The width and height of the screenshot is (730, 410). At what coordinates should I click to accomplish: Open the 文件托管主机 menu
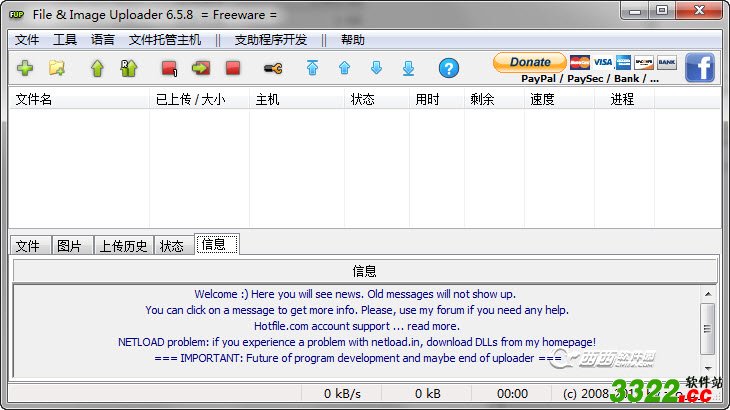point(165,40)
